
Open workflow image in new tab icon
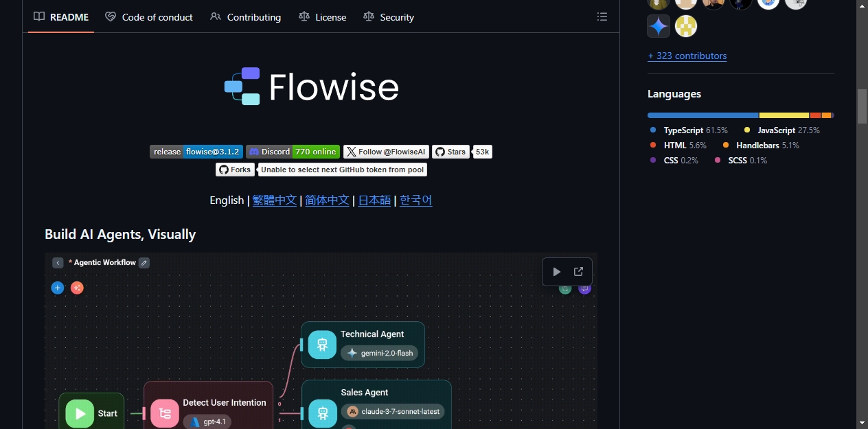579,271
